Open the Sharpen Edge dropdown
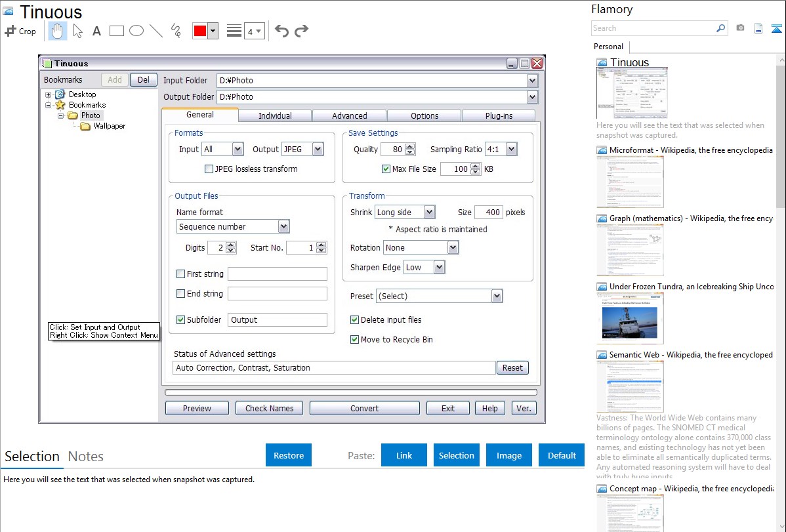 point(439,267)
